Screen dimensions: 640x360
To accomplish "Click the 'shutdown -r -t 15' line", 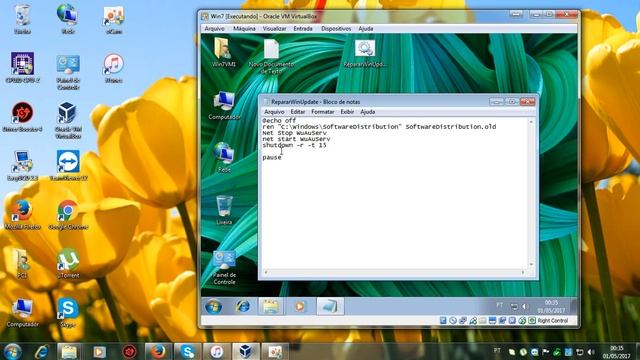I will [294, 145].
